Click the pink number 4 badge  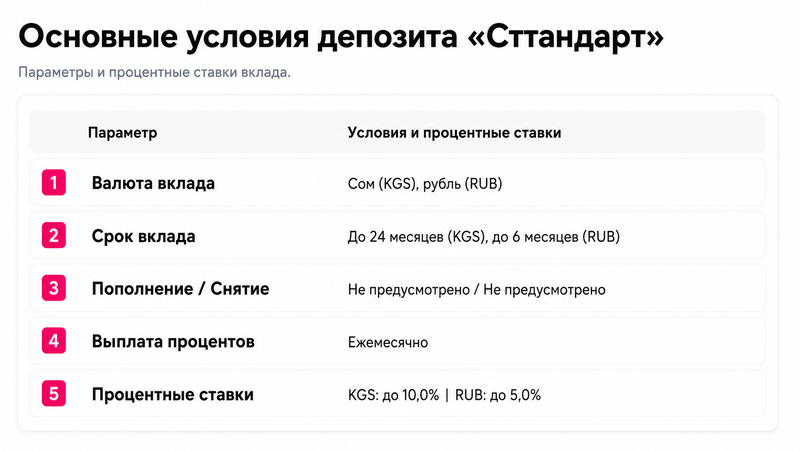point(54,341)
